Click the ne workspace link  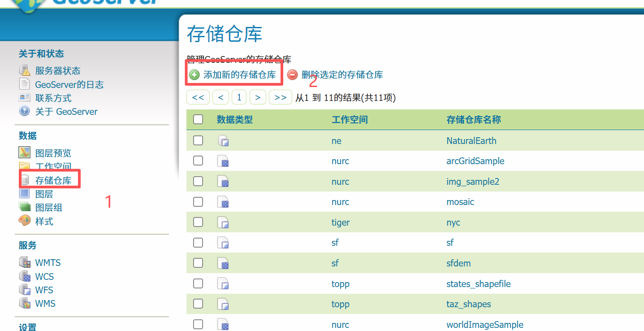pyautogui.click(x=337, y=141)
